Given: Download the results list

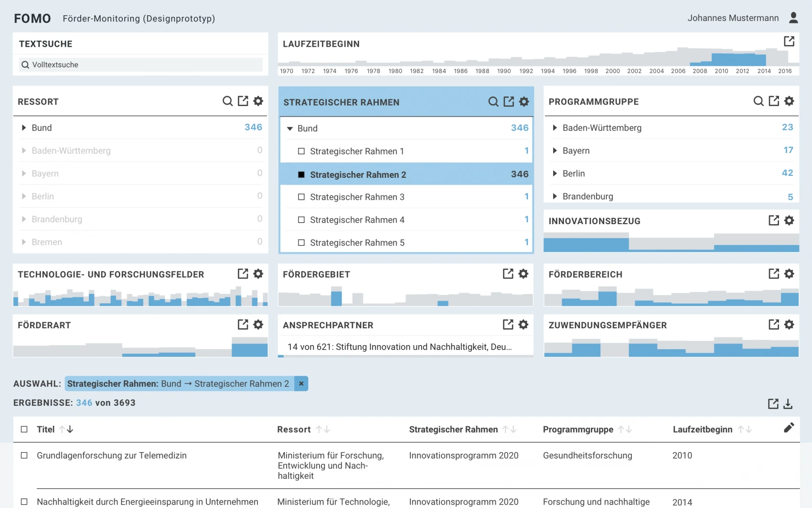Looking at the screenshot, I should (x=788, y=404).
